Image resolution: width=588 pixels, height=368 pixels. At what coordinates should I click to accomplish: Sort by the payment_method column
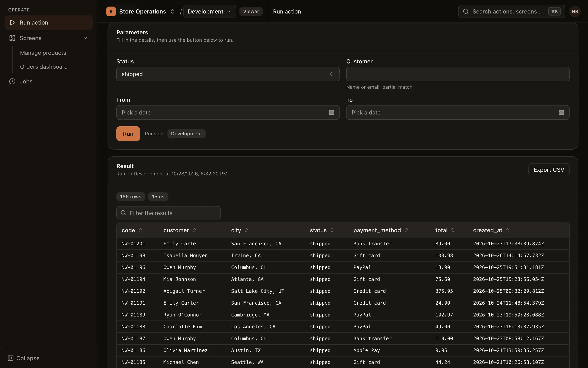381,230
